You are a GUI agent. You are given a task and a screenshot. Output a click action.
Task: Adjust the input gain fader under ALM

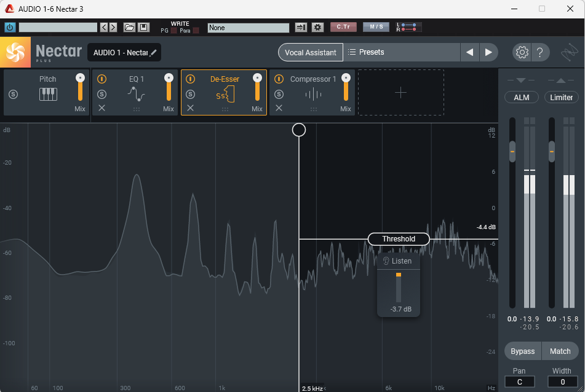tap(512, 151)
